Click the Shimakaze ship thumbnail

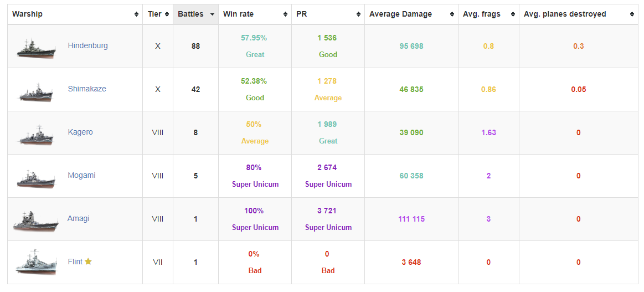(x=37, y=91)
